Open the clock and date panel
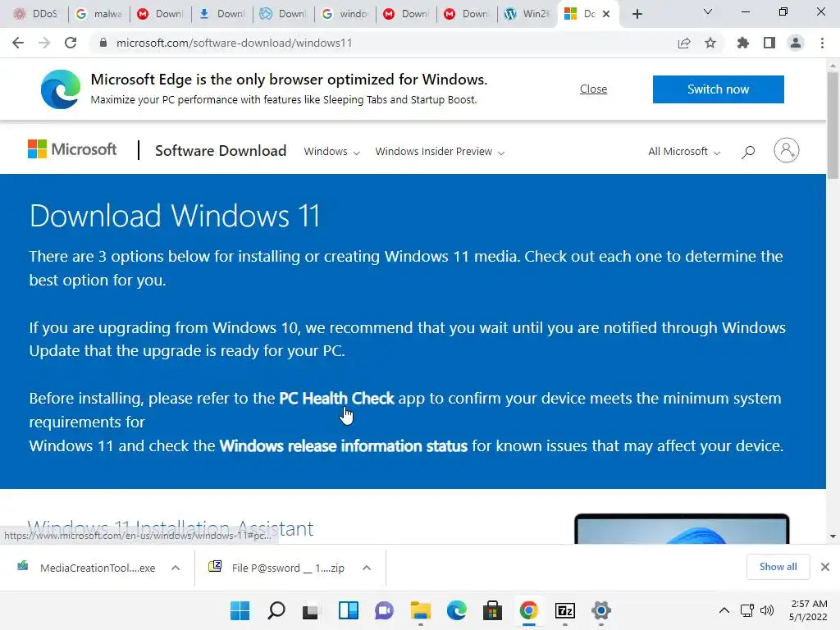Screen dimensions: 840x630 tap(808, 610)
